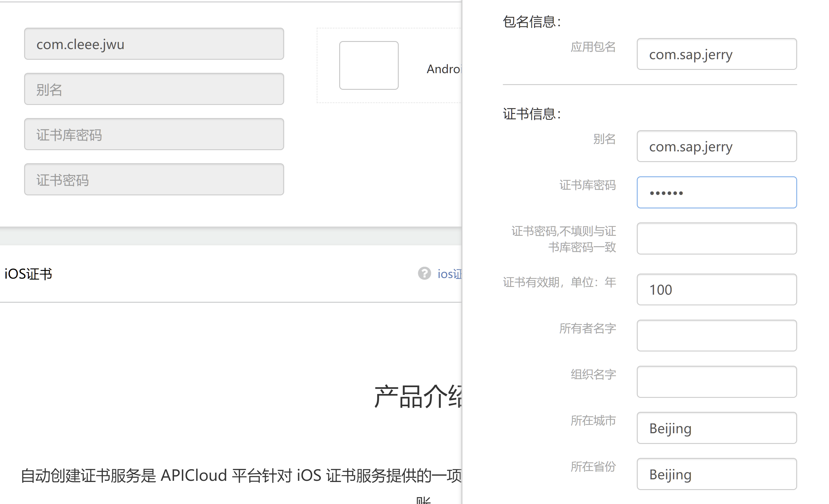Click the question mark help icon
Viewport: 829px width, 504px height.
point(424,273)
